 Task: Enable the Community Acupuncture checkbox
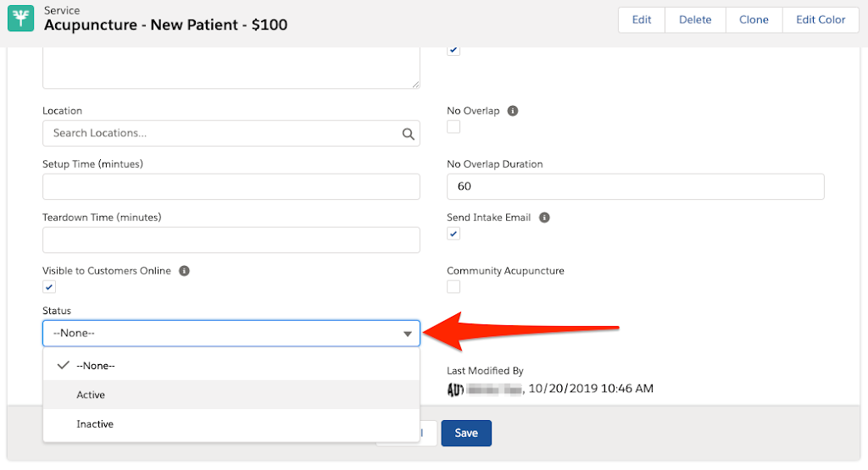(x=453, y=287)
